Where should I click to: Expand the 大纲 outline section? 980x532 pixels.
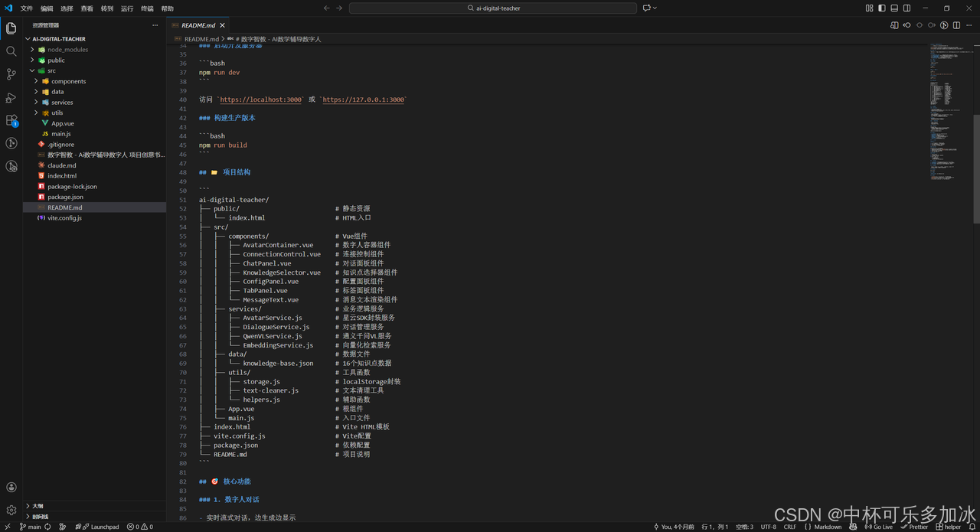pyautogui.click(x=94, y=506)
